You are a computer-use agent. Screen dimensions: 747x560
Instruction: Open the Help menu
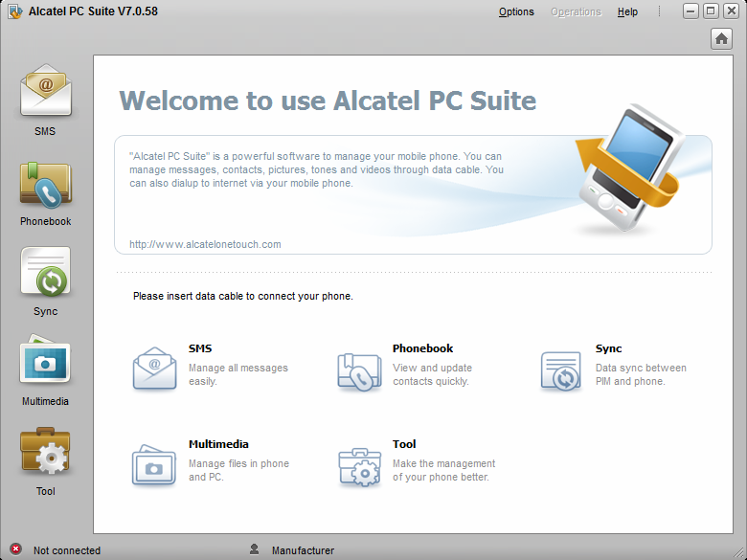click(627, 11)
